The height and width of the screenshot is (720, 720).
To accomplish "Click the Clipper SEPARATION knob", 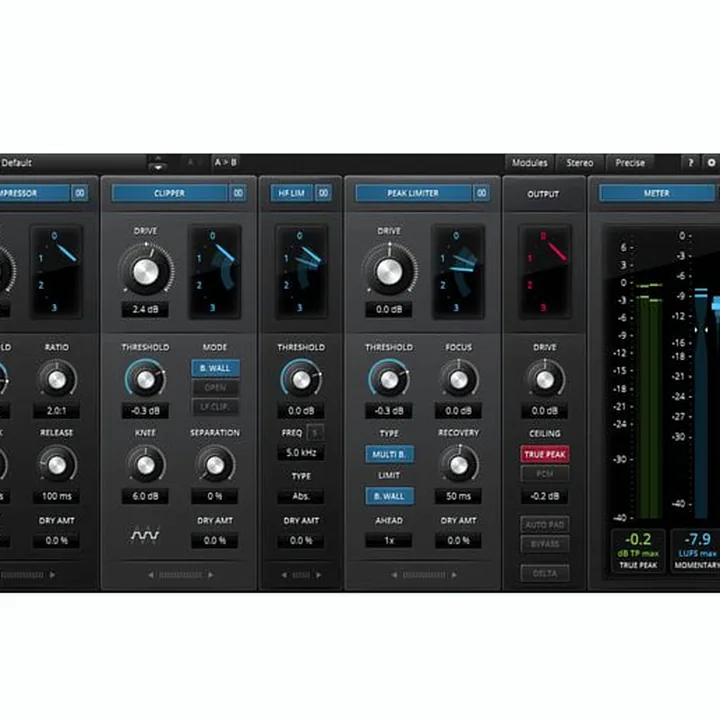I will pyautogui.click(x=215, y=465).
